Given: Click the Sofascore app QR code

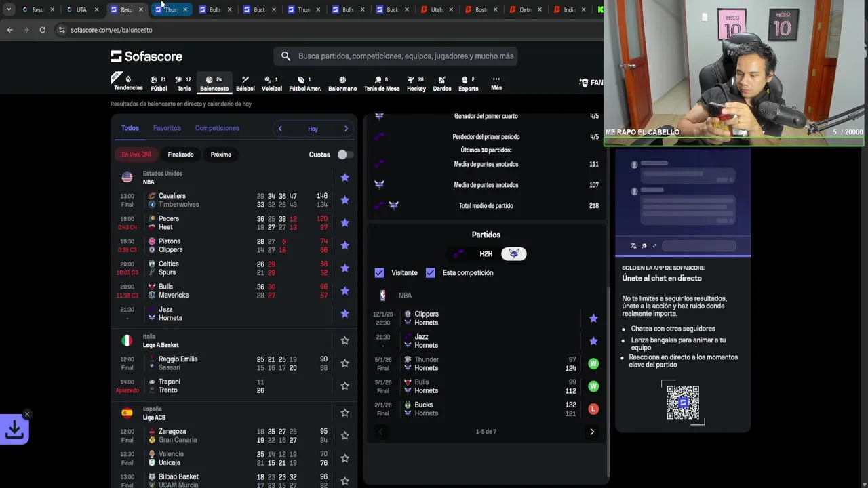Looking at the screenshot, I should click(683, 403).
